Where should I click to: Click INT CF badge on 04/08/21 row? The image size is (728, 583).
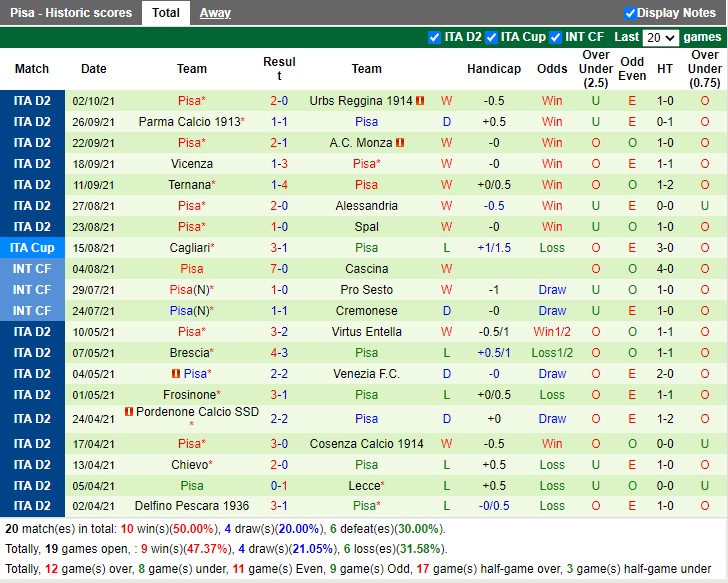(32, 269)
